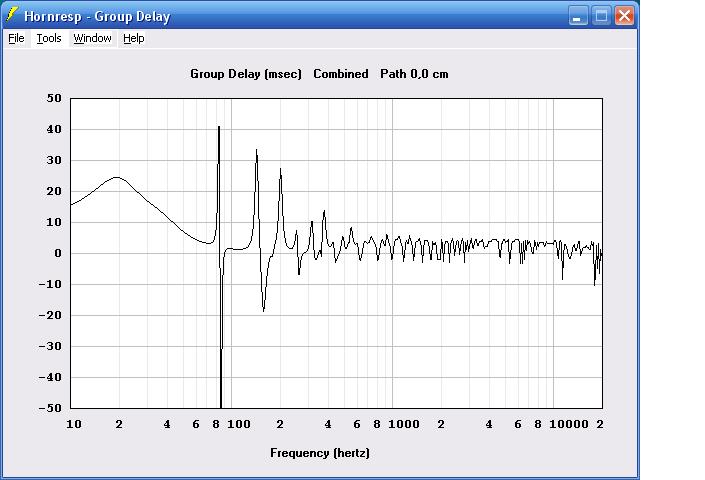Open the Tools menu
The image size is (705, 480).
click(49, 38)
